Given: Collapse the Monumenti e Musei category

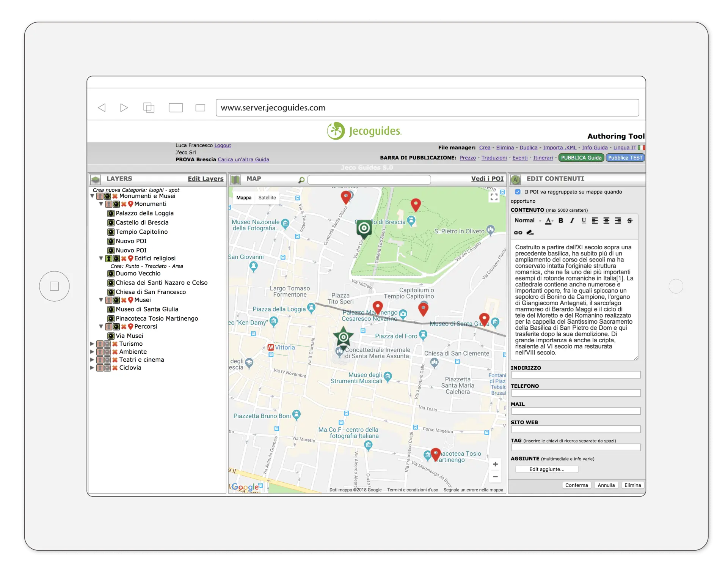Looking at the screenshot, I should click(92, 196).
